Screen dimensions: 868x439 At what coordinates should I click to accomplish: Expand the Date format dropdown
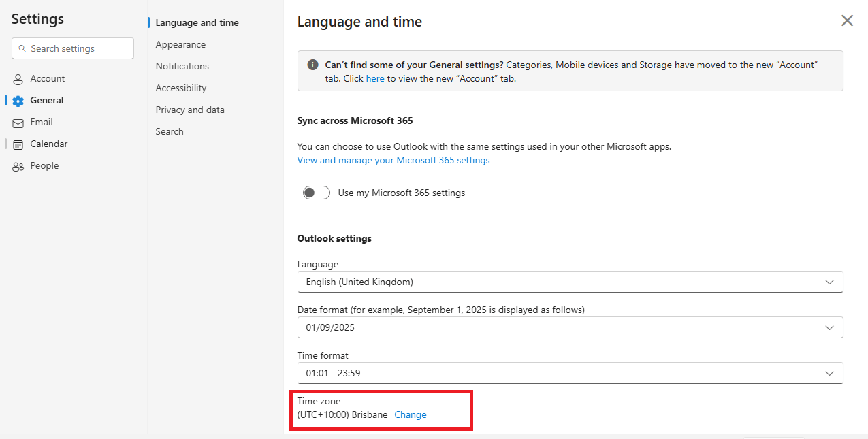point(570,327)
